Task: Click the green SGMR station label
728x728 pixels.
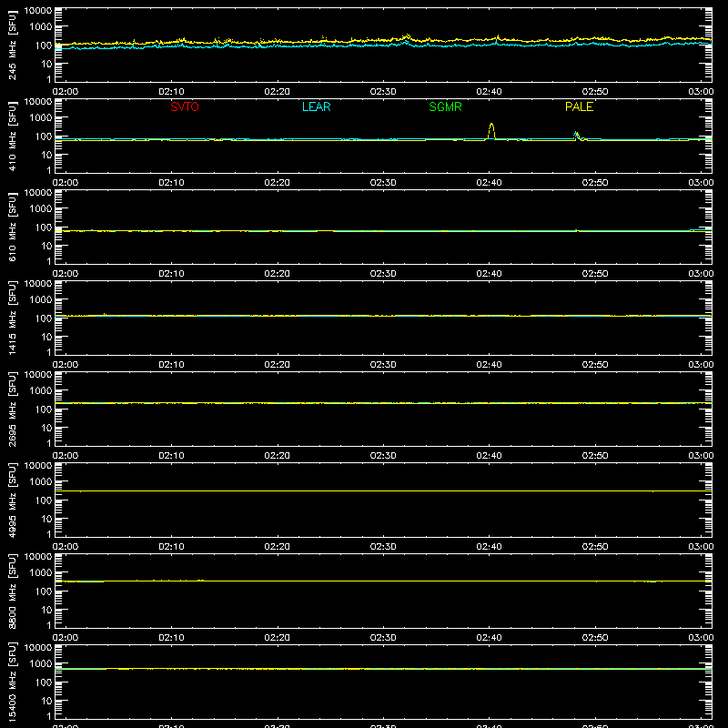Action: 445,106
